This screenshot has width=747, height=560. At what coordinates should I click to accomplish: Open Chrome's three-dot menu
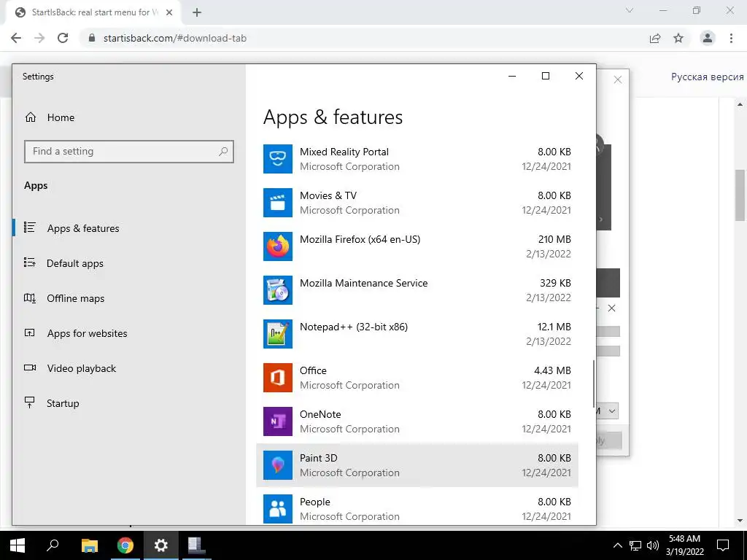click(x=731, y=38)
